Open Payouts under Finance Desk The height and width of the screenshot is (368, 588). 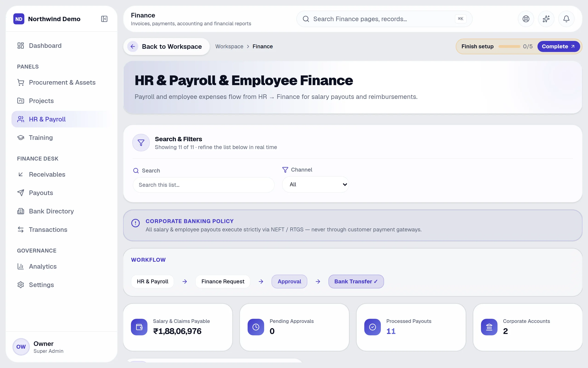coord(61,193)
